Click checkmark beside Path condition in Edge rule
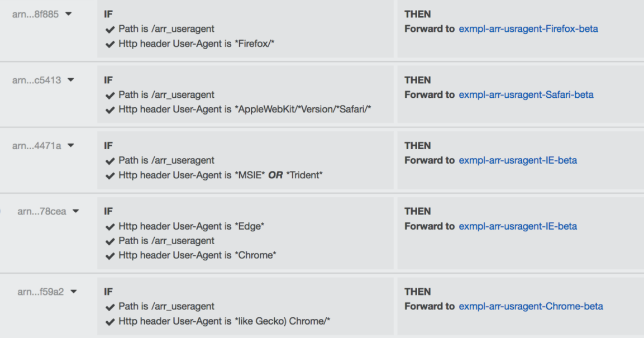This screenshot has width=644, height=338. point(110,241)
